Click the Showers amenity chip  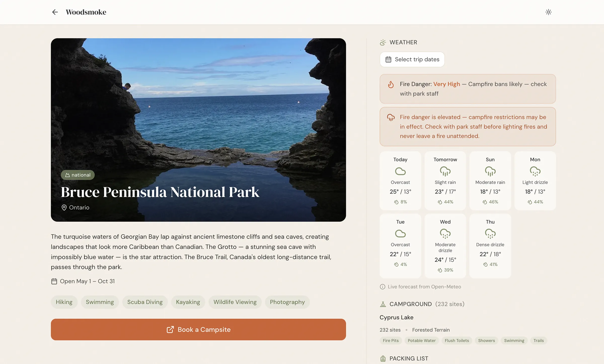tap(486, 341)
